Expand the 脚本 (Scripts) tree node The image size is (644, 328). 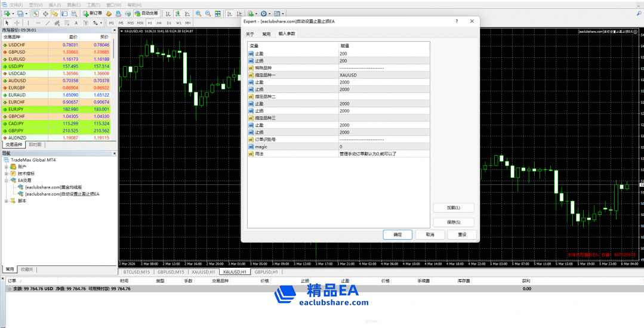tap(7, 201)
